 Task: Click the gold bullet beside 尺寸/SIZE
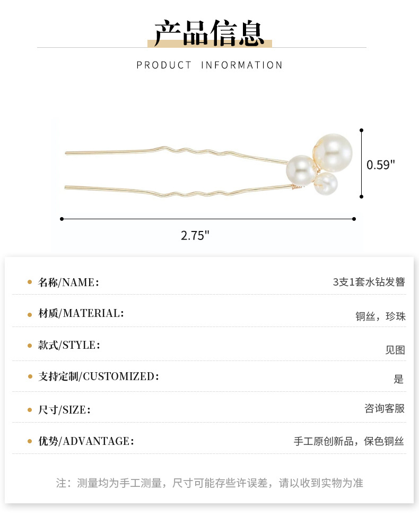coord(30,409)
